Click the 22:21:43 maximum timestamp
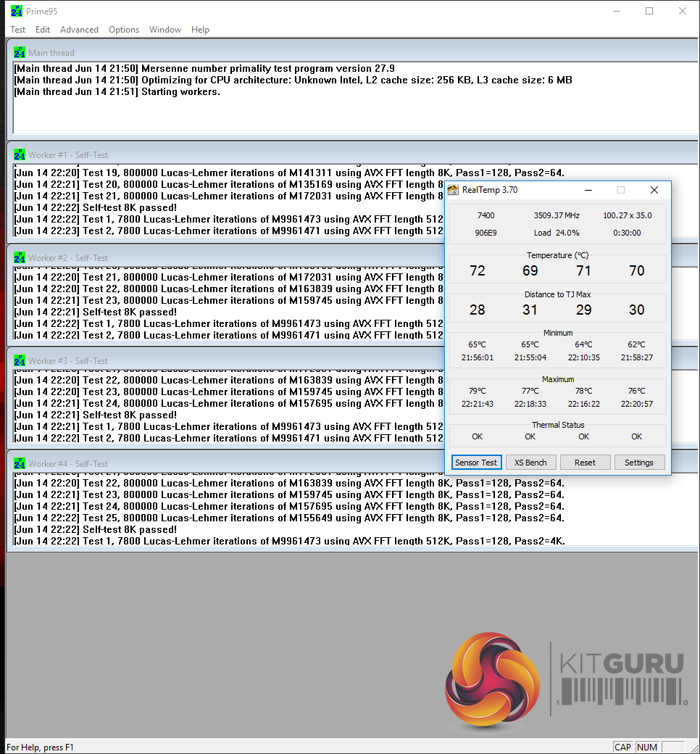 click(478, 404)
